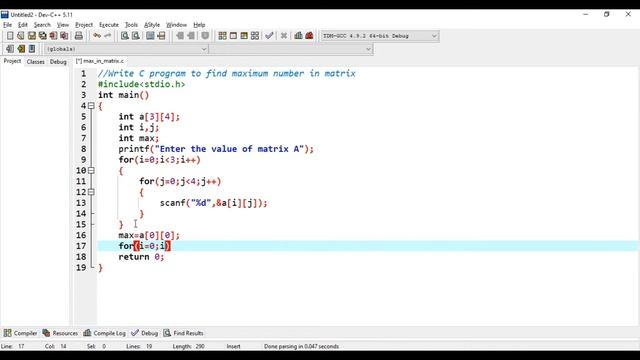Click the toolbar icon right of Replace

(150, 36)
